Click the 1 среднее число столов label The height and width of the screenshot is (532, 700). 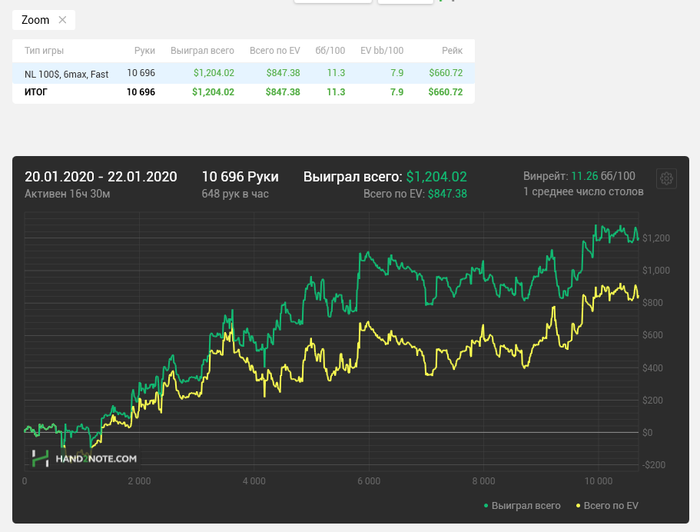point(583,191)
